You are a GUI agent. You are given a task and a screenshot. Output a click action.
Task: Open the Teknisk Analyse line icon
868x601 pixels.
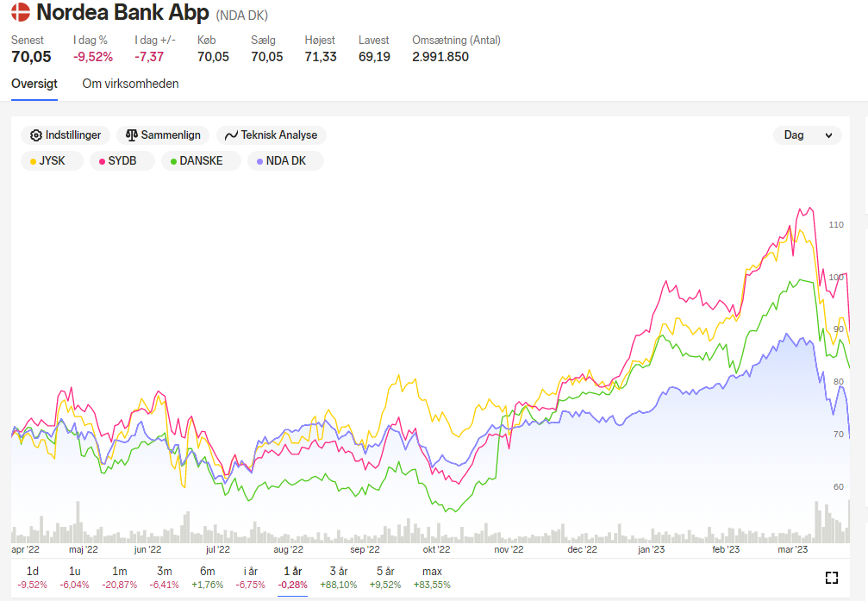pyautogui.click(x=231, y=135)
